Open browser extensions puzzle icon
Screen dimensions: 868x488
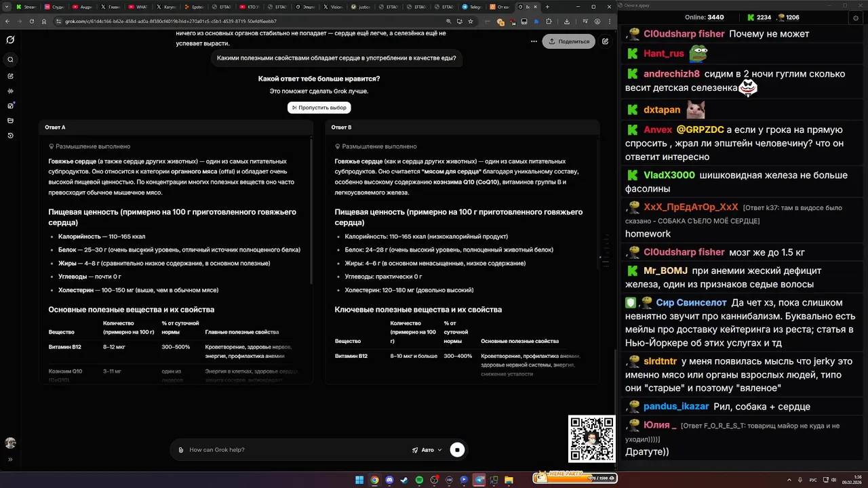[549, 21]
